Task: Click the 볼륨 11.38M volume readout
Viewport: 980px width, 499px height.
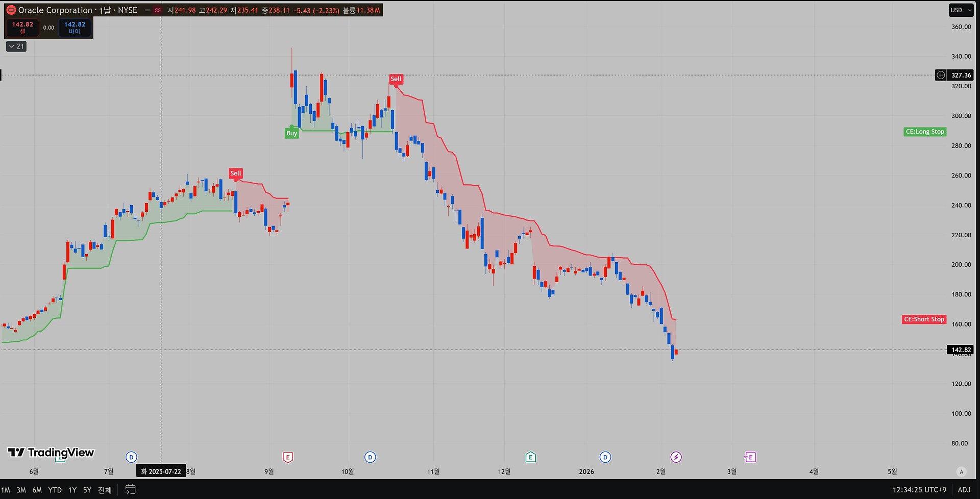Action: [x=361, y=10]
